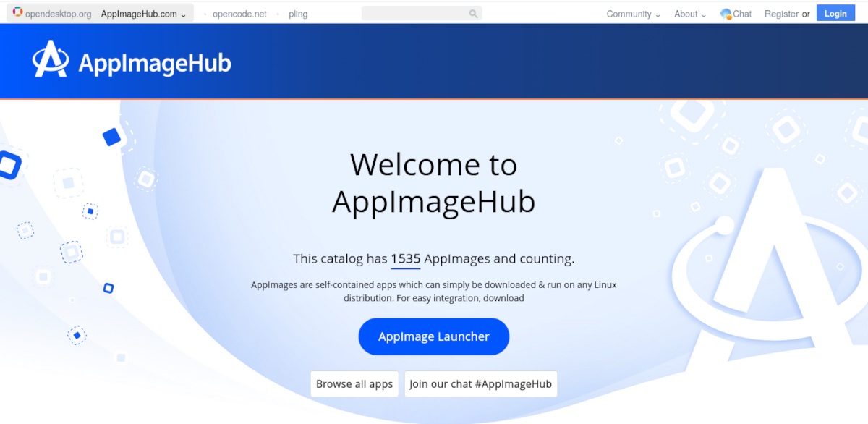Open the opendesktop.org text link

(x=58, y=14)
